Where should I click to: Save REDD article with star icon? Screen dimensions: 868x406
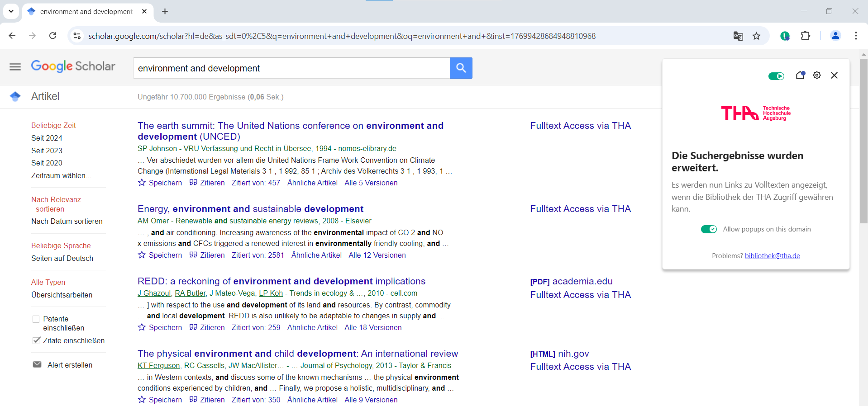pyautogui.click(x=142, y=327)
